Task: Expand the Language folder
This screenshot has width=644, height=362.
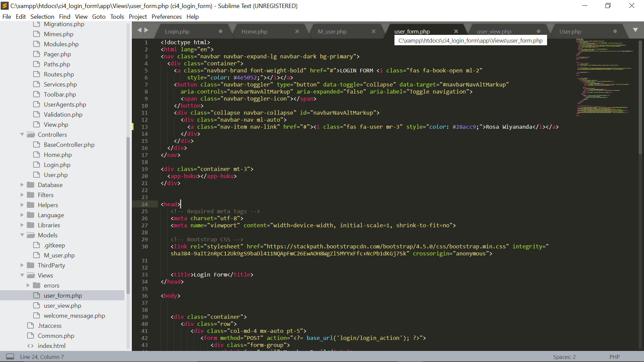Action: click(x=22, y=215)
